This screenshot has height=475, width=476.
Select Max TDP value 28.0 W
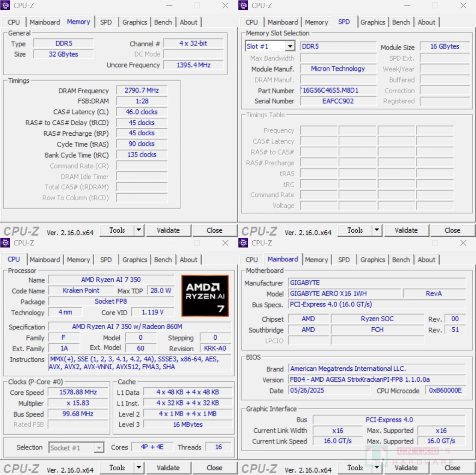(x=161, y=291)
